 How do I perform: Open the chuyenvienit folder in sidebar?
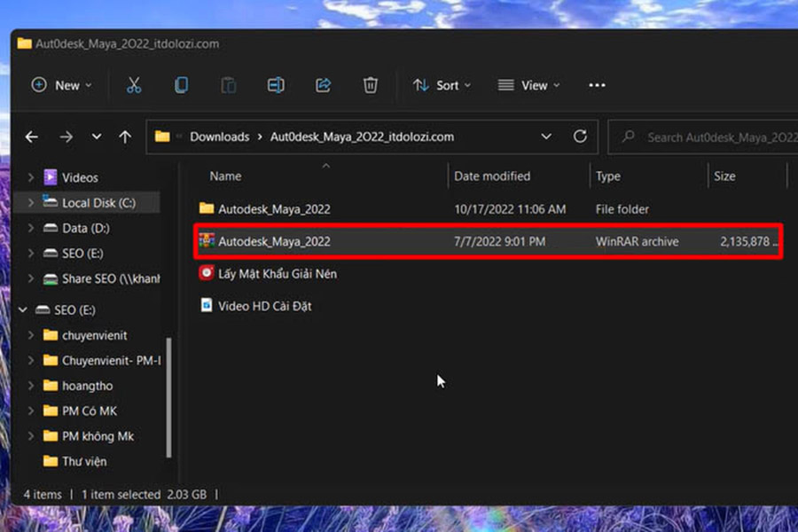94,335
